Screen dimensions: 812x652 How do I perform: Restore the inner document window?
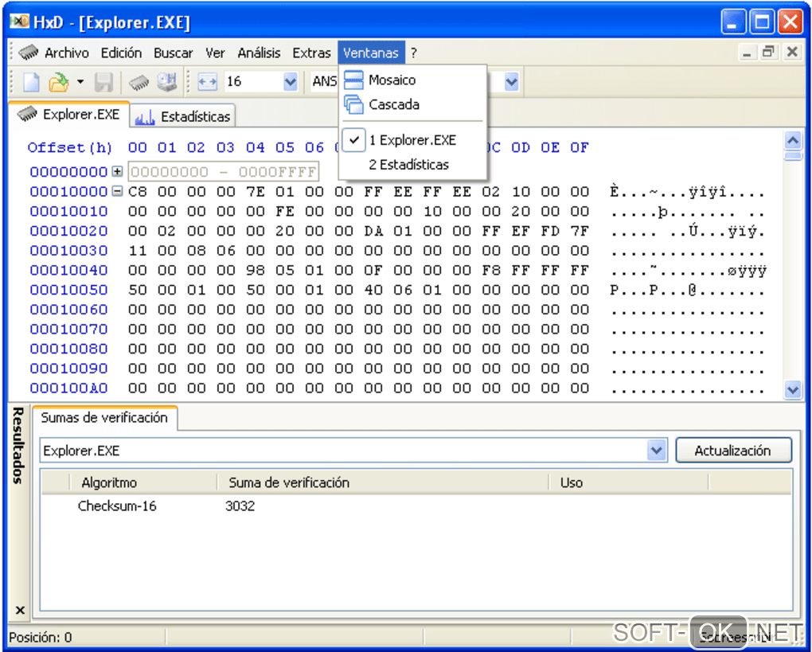coord(768,53)
